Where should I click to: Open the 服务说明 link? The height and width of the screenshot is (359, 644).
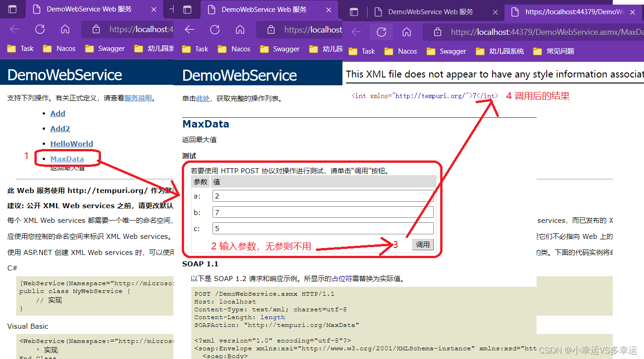coord(138,97)
